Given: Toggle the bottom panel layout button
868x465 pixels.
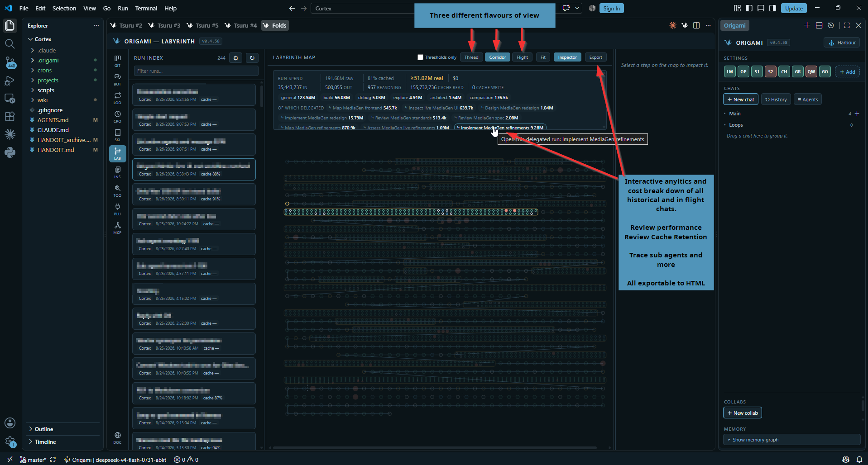Looking at the screenshot, I should click(761, 8).
